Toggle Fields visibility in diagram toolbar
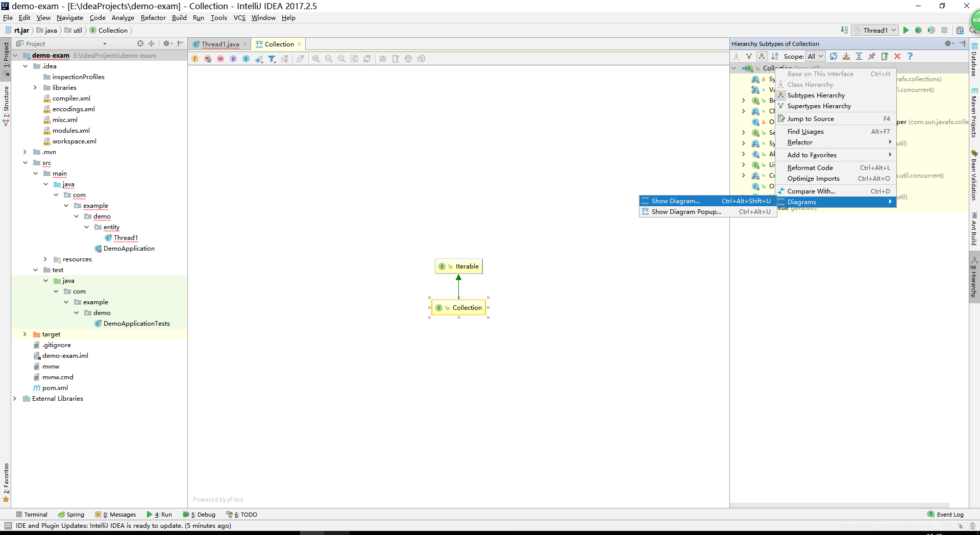Viewport: 980px width, 535px height. [x=195, y=59]
